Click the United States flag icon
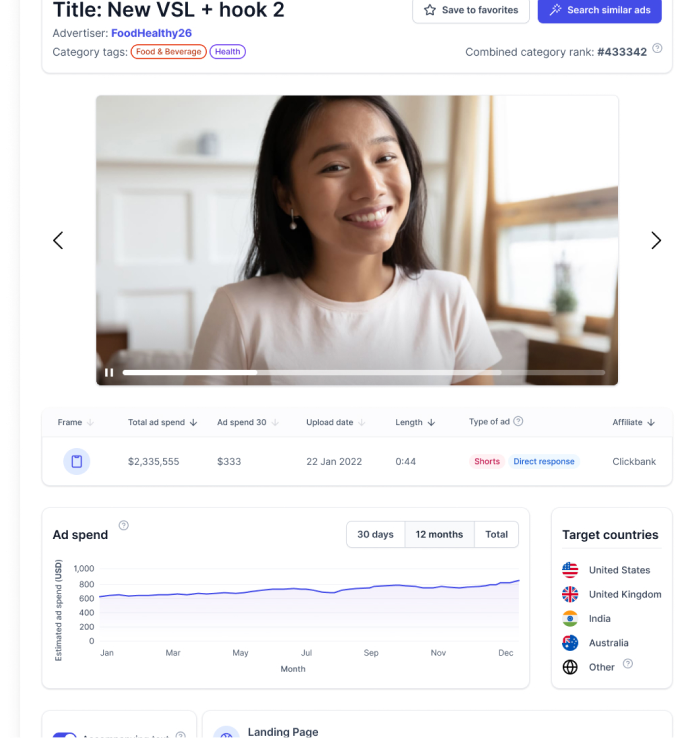 tap(570, 570)
